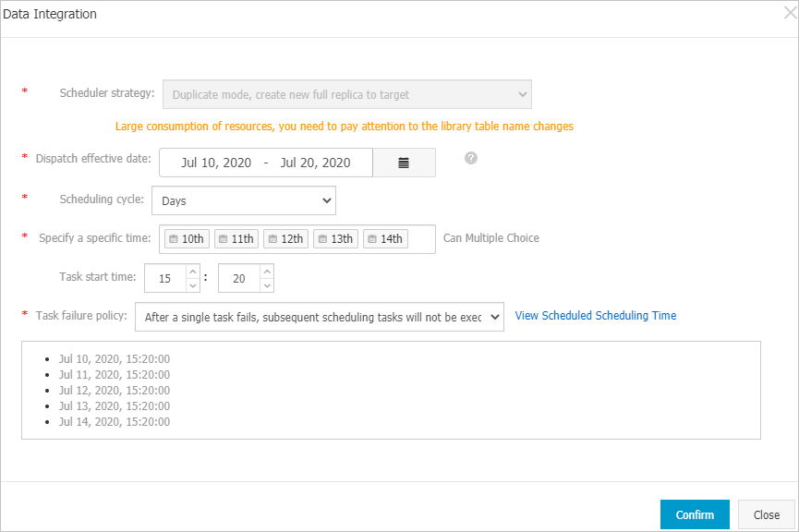799x532 pixels.
Task: Click the calendar icon inside the 13th chip
Action: [x=322, y=237]
